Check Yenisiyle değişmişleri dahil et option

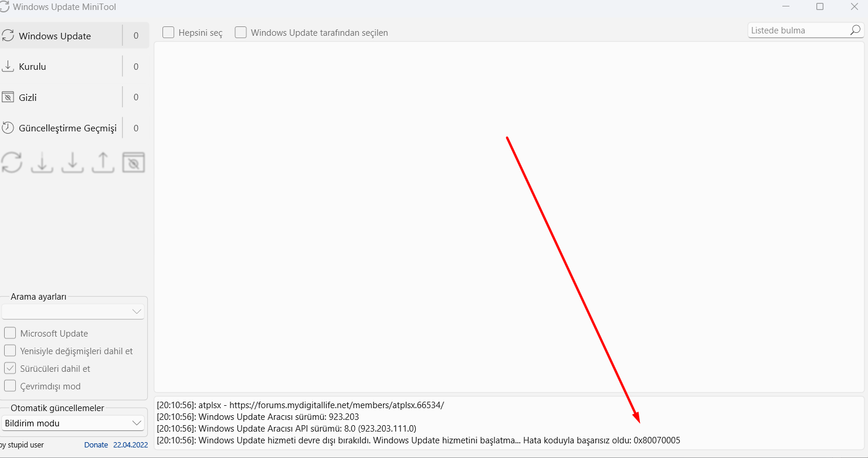pyautogui.click(x=10, y=351)
